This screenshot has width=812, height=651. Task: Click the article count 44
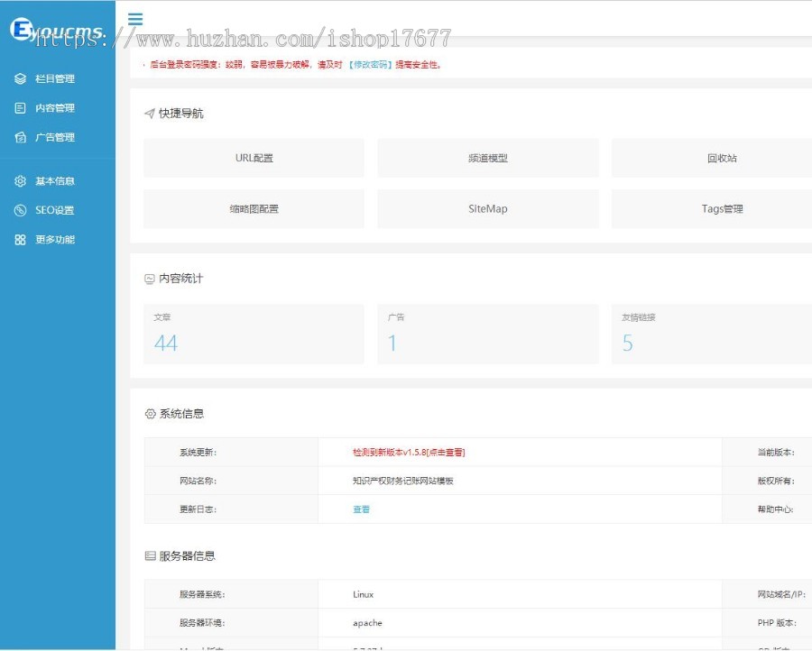tap(166, 344)
